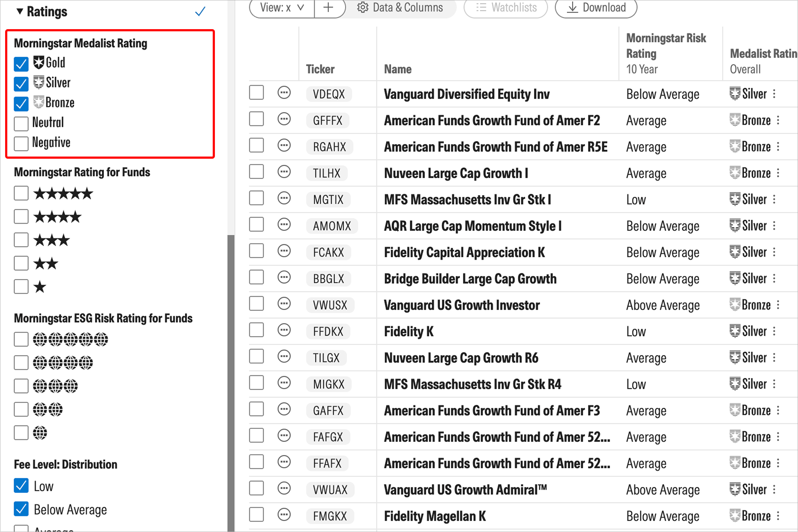Viewport: 798px width, 532px height.
Task: Open the options circle icon for FMGKX row
Action: (284, 515)
